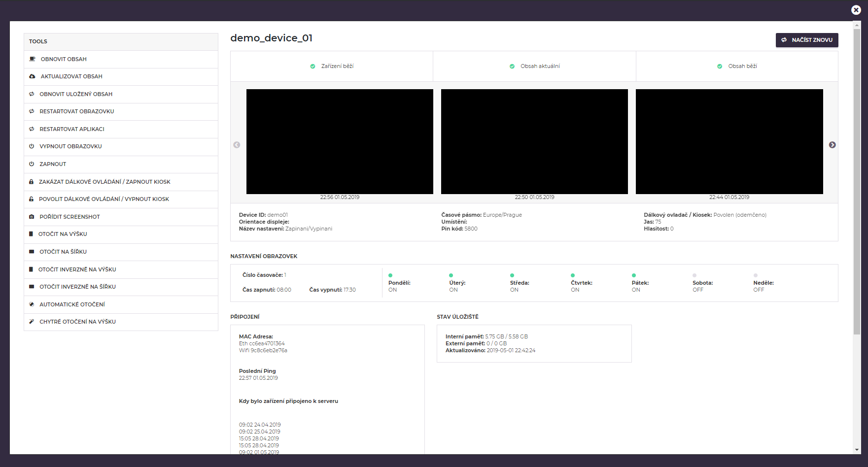Click the green check next to Obsah aktuální

(512, 67)
